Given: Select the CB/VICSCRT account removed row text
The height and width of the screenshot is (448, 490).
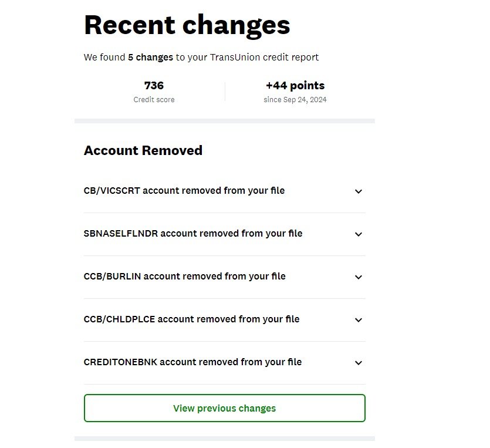Looking at the screenshot, I should pos(184,191).
